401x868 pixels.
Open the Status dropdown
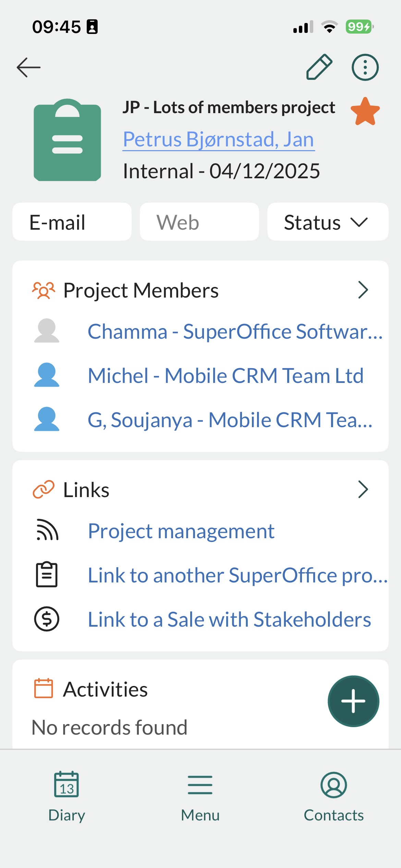[x=327, y=222]
